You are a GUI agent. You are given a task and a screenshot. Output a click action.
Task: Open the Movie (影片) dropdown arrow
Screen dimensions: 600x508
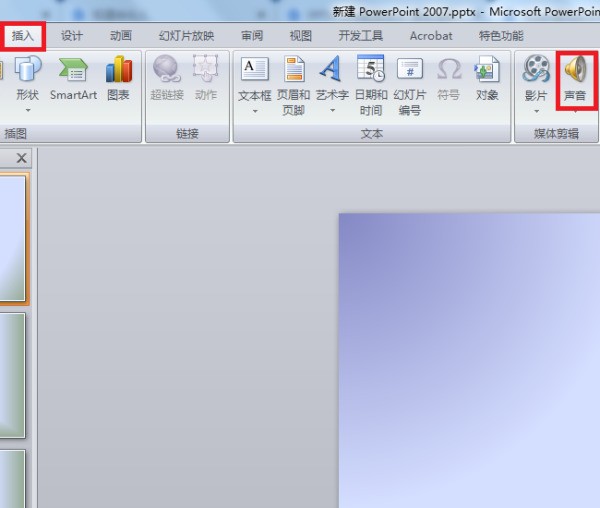click(x=536, y=111)
